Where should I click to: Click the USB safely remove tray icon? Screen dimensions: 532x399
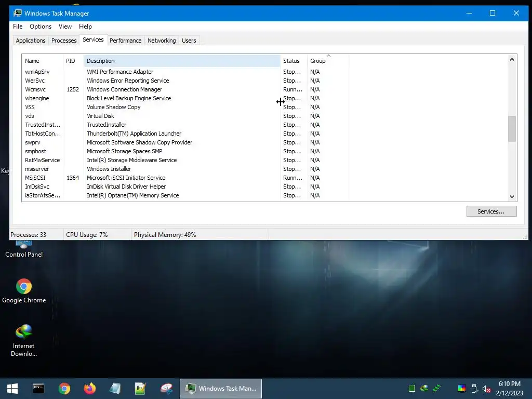pos(474,389)
